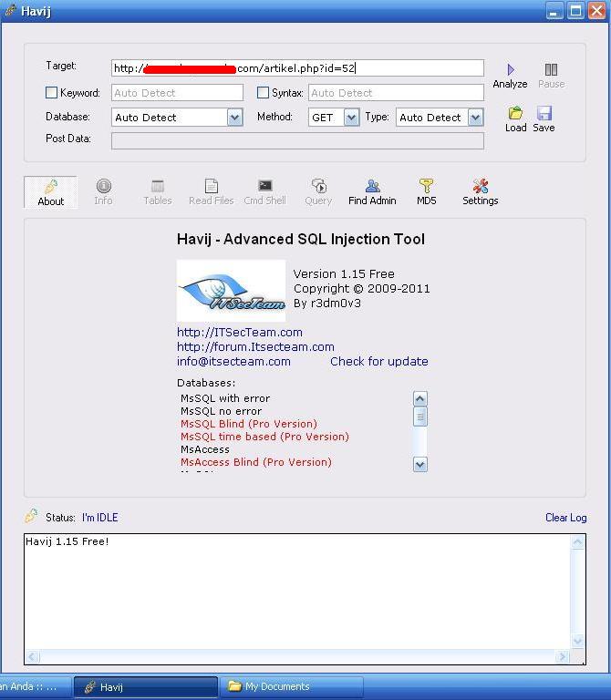
Task: Click the Keyword Auto Detect field
Action: pos(177,92)
